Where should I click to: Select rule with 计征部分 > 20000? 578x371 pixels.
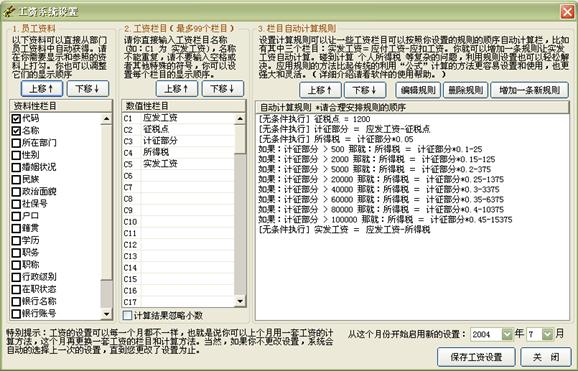point(381,179)
